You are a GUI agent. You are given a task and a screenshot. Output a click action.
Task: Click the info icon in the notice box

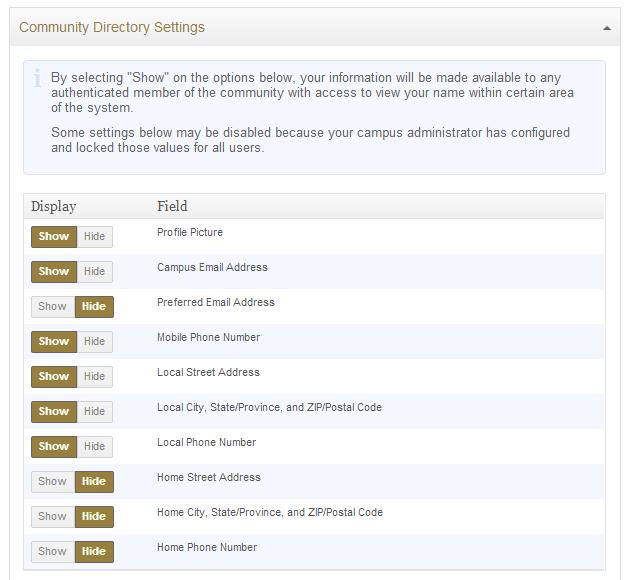[x=37, y=79]
